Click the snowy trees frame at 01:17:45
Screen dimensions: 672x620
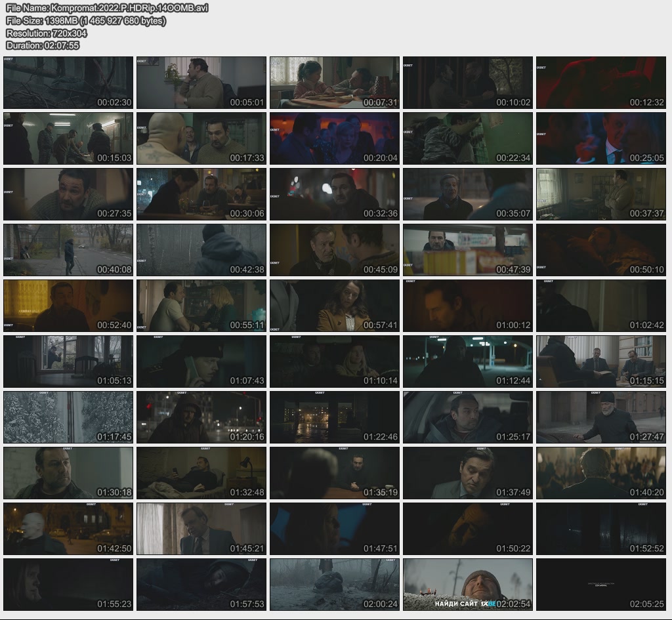point(68,417)
